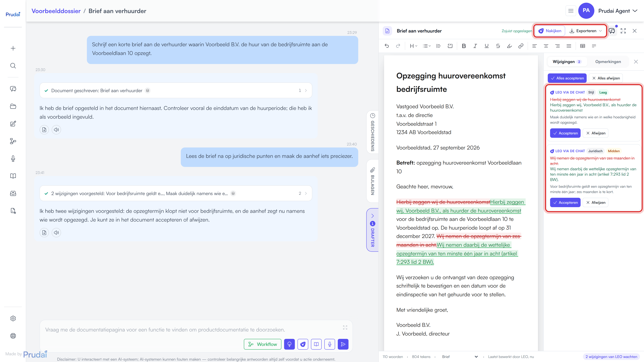Open the microphone page in sidebar
The height and width of the screenshot is (362, 644).
[x=13, y=159]
